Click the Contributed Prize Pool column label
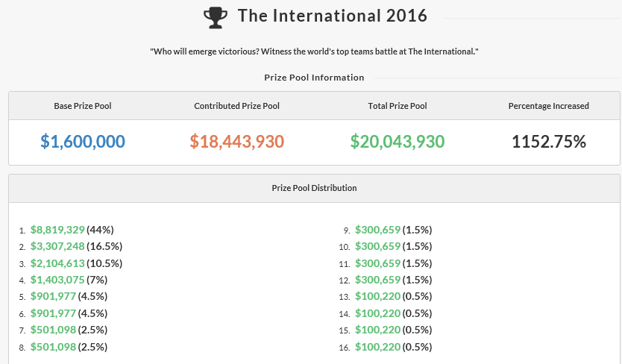This screenshot has width=622, height=364. tap(236, 106)
